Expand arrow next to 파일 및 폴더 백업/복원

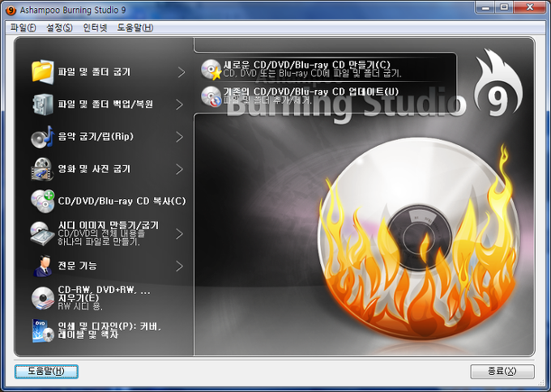coord(180,104)
